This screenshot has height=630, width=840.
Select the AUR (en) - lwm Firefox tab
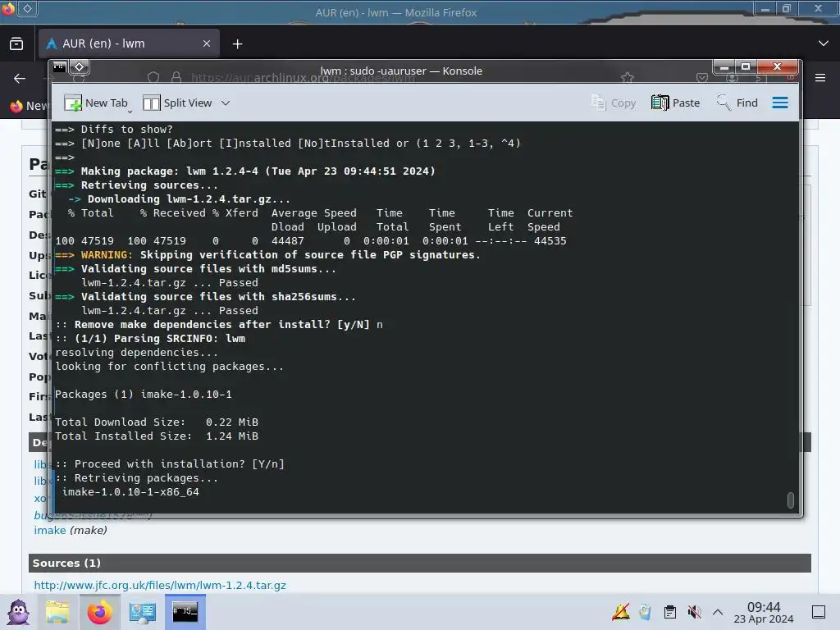point(129,43)
